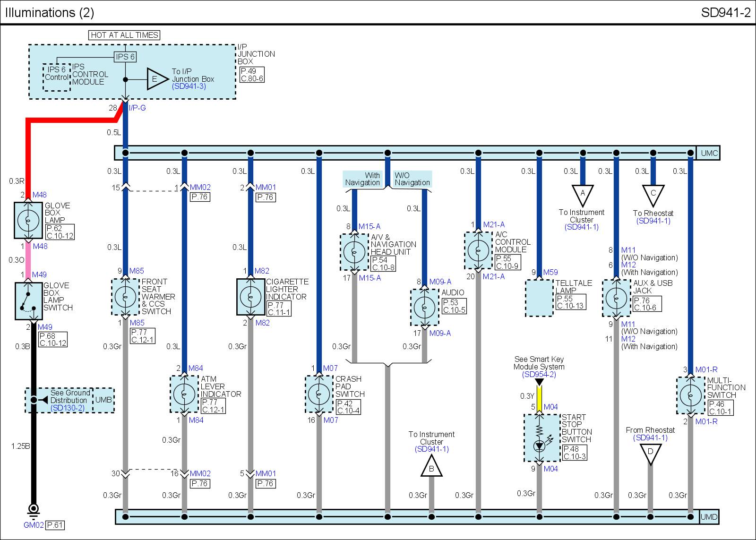The height and width of the screenshot is (540, 756).
Task: Click P.62 C.10-12 glove box lamp reference
Action: pyautogui.click(x=60, y=232)
